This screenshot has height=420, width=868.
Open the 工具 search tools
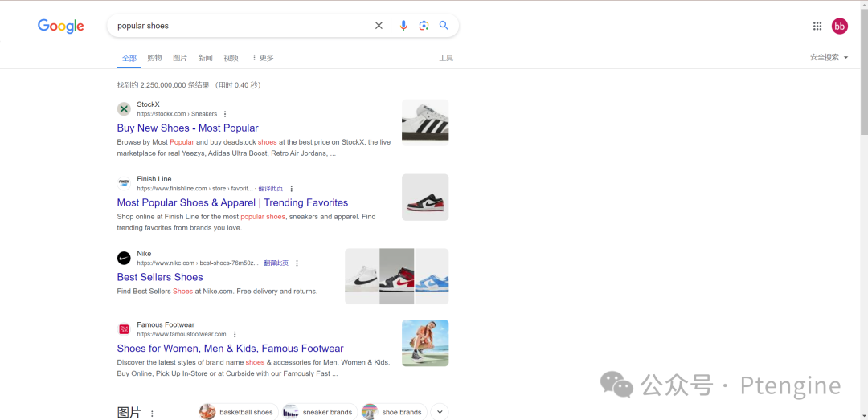point(446,58)
